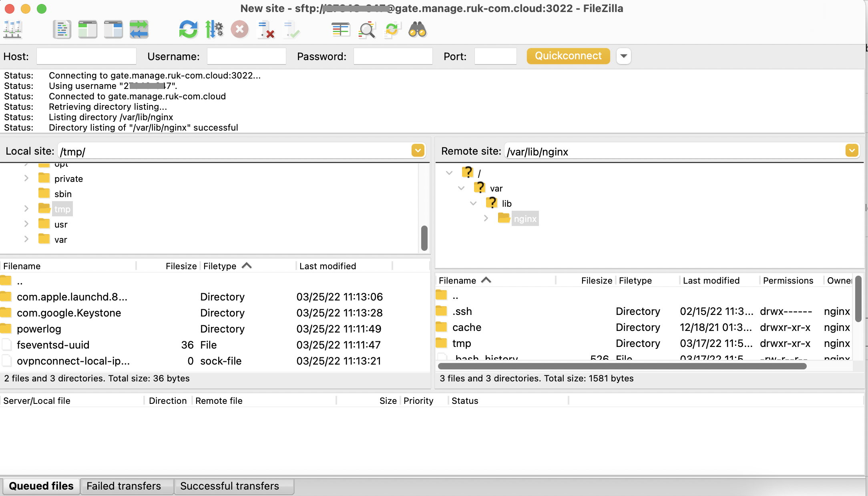
Task: Select com.google.Keystone folder in local list
Action: (x=215, y=313)
